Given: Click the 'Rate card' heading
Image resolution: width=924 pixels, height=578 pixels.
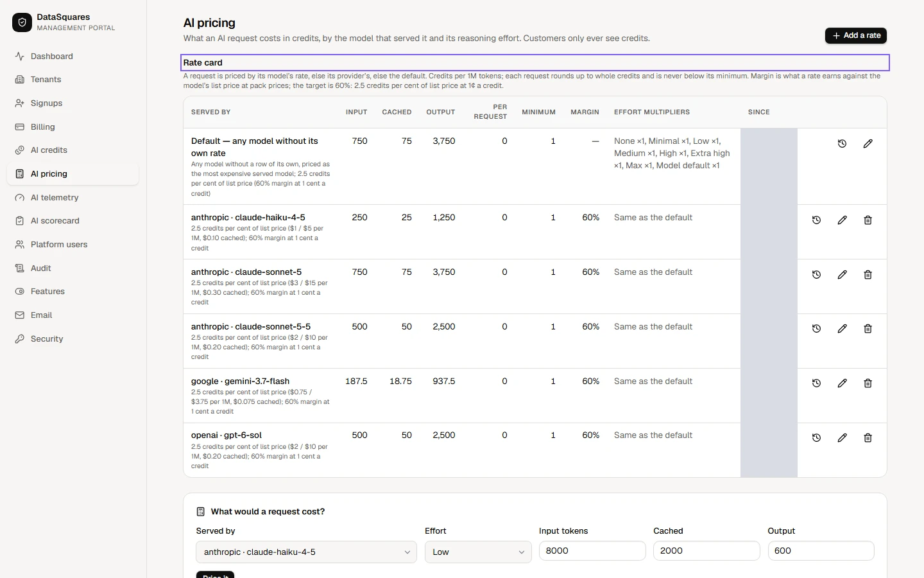Looking at the screenshot, I should (x=203, y=63).
